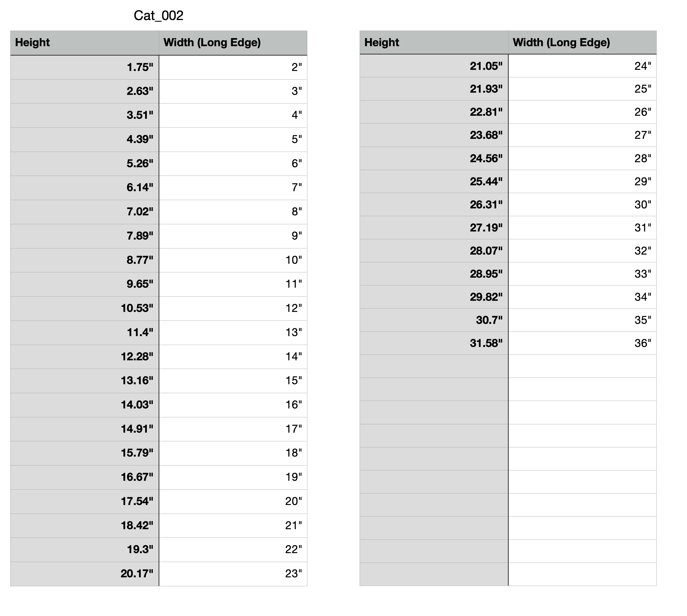The width and height of the screenshot is (687, 616).
Task: Click the 25.44" height cell
Action: 434,181
